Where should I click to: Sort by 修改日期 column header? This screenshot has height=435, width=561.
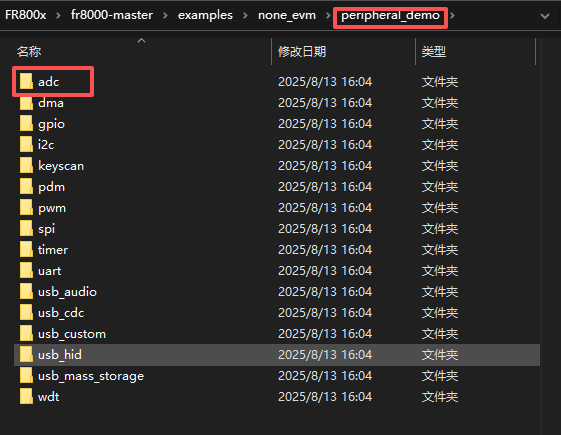302,52
